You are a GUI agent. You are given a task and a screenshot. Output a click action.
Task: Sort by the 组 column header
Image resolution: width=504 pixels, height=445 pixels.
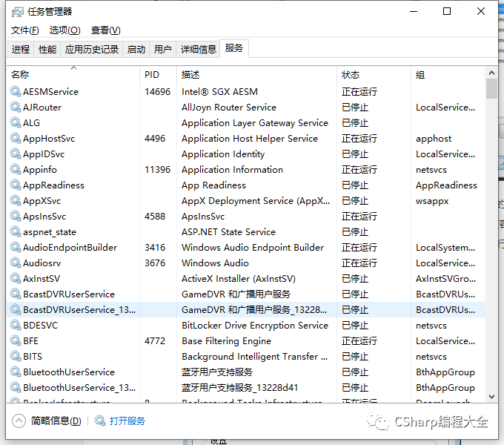(x=448, y=75)
